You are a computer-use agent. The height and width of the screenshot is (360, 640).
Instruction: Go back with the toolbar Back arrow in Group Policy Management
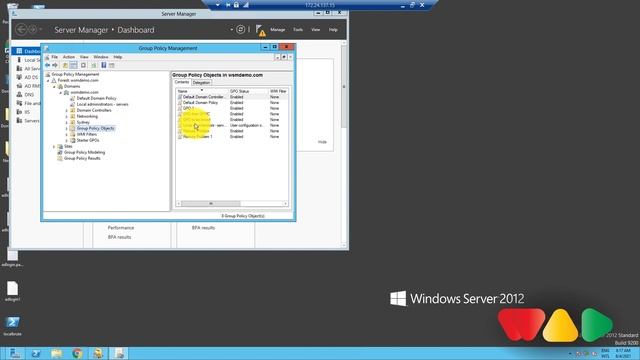(47, 65)
